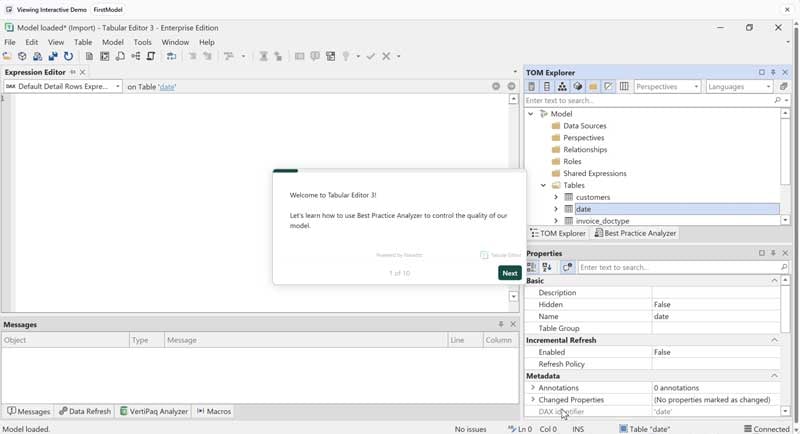This screenshot has height=434, width=800.
Task: Pin the Messages panel with the pushpin icon
Action: [501, 325]
